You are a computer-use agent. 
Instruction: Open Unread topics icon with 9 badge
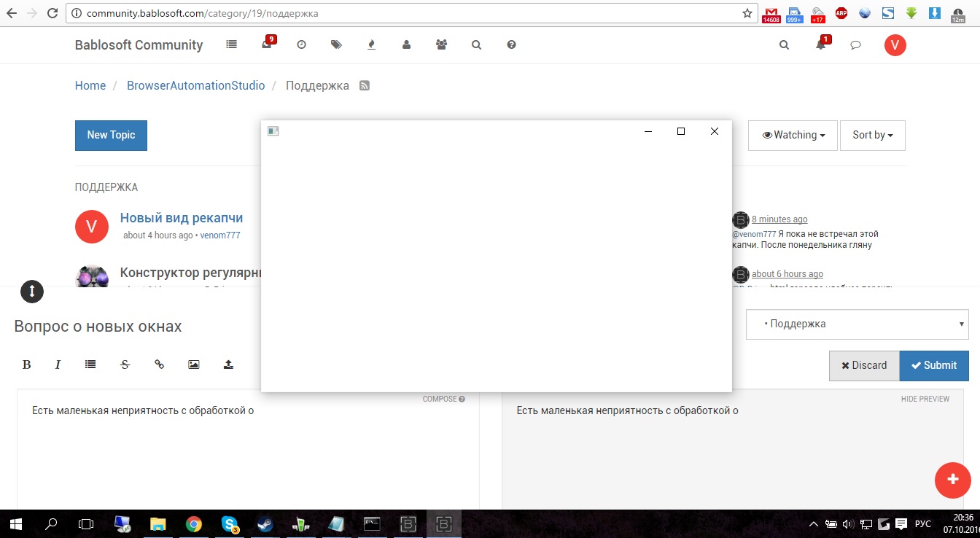click(267, 43)
